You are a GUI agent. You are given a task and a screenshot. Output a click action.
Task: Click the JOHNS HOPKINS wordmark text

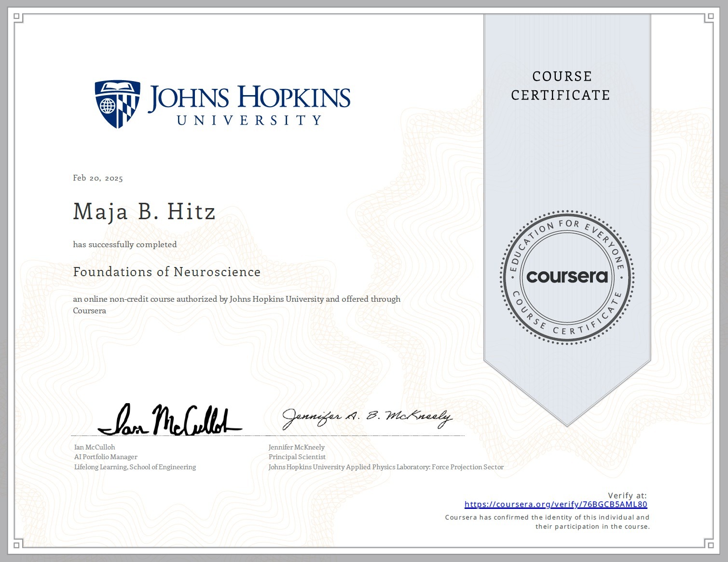[249, 98]
